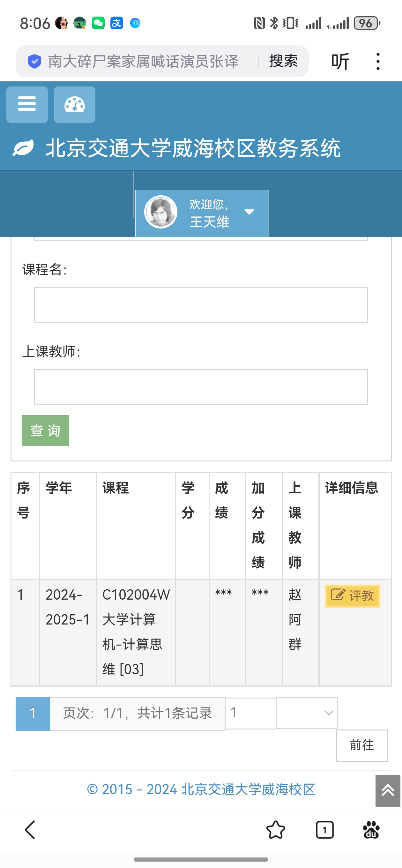Tap the 上课教师 column header
Screen dimensions: 402x868
click(301, 525)
